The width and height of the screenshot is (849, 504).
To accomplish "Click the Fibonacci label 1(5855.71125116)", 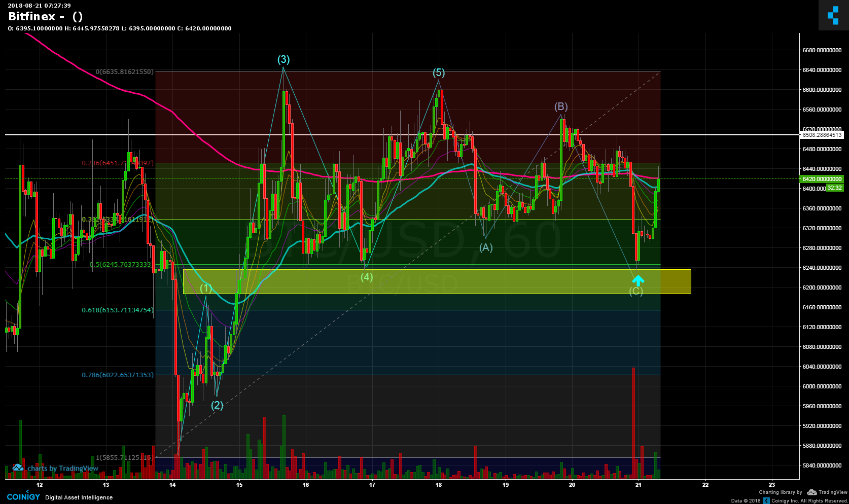I will coord(124,458).
